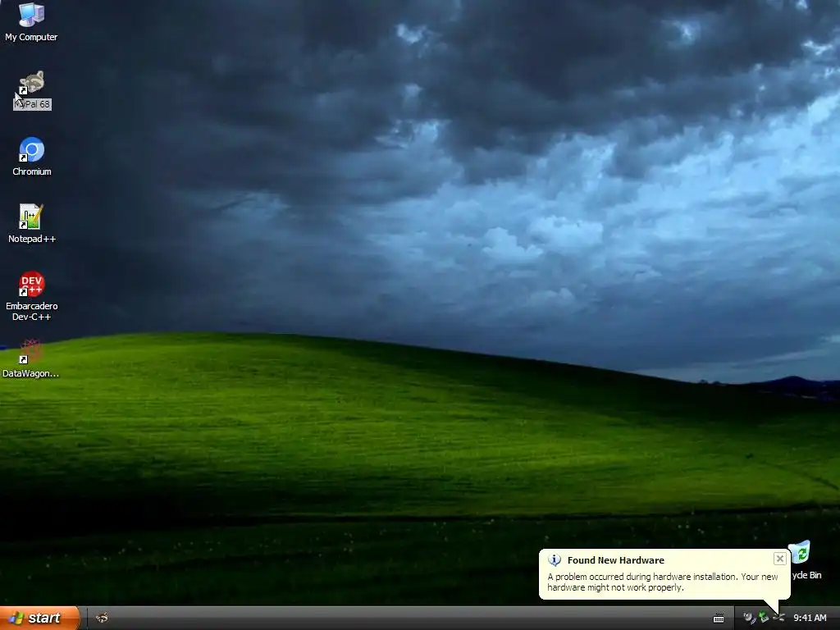
Task: Click the 9:41 AM system clock
Action: click(810, 619)
